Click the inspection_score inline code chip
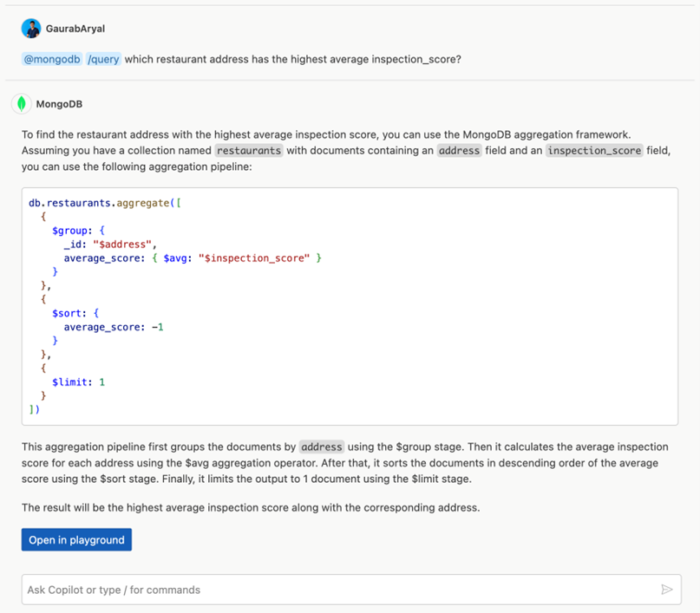Viewport: 700px width, 613px height. coord(594,150)
